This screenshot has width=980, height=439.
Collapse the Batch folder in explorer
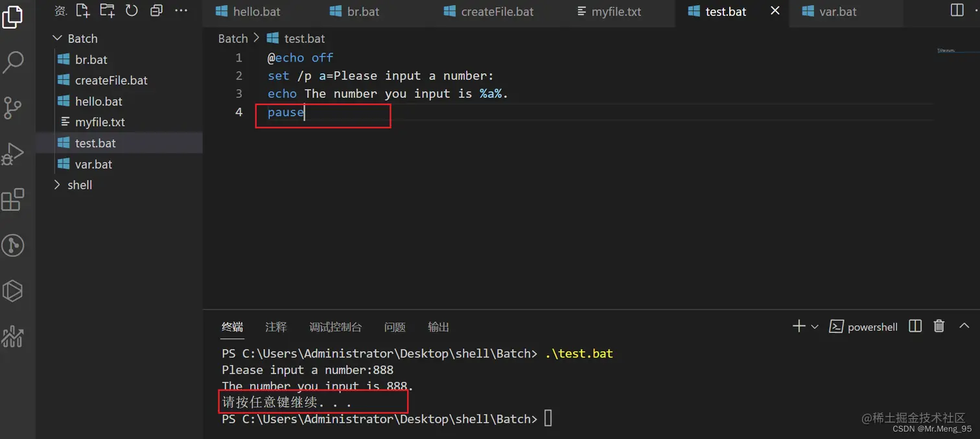point(119,38)
